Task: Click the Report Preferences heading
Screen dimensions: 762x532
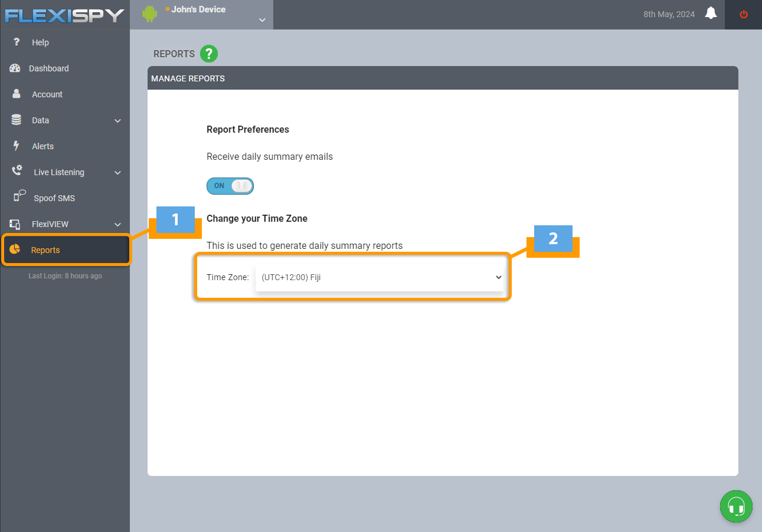Action: pos(248,129)
